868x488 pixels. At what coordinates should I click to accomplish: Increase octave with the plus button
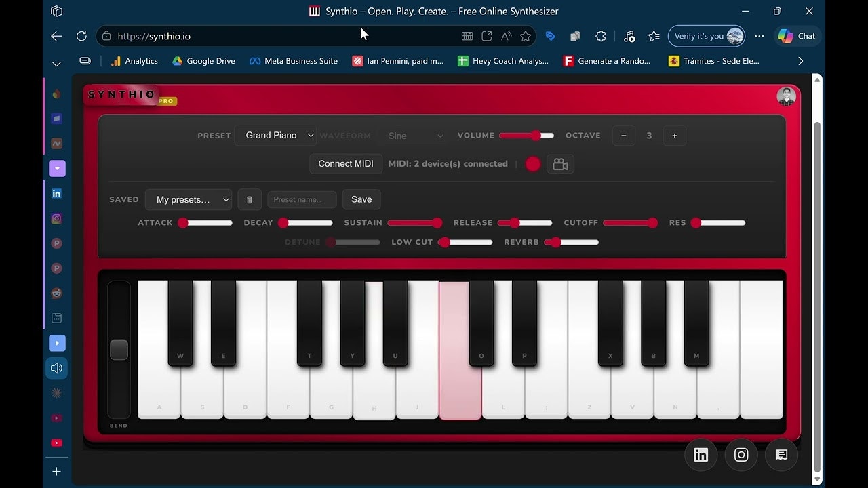(x=674, y=136)
